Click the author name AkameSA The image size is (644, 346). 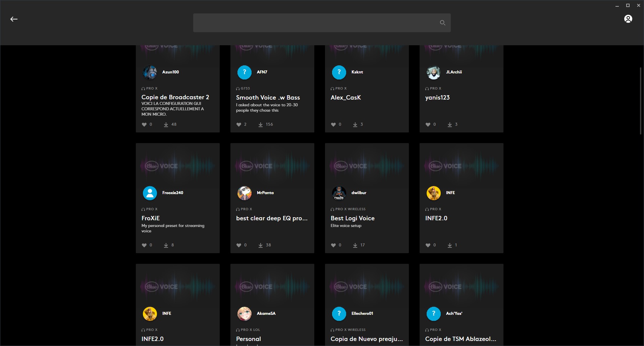pyautogui.click(x=266, y=313)
